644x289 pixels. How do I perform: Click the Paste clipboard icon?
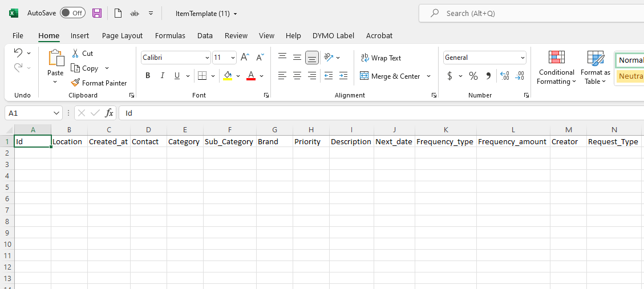56,58
